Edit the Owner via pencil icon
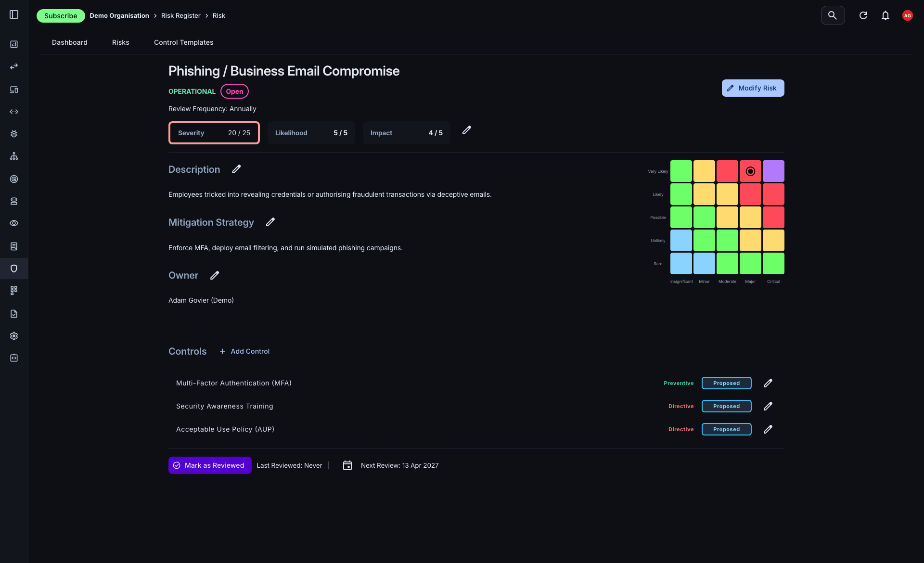This screenshot has width=924, height=563. [x=215, y=275]
